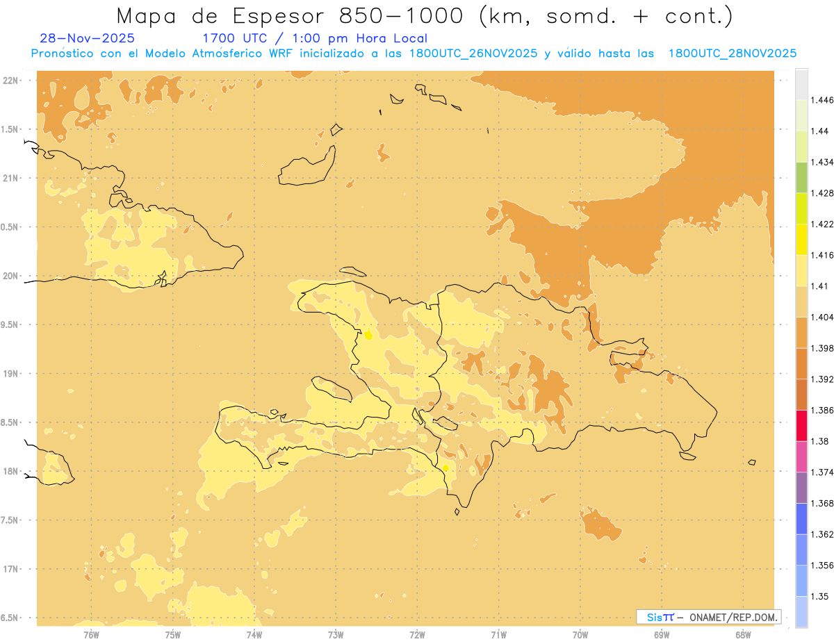Click the 75W longitude label

(172, 634)
